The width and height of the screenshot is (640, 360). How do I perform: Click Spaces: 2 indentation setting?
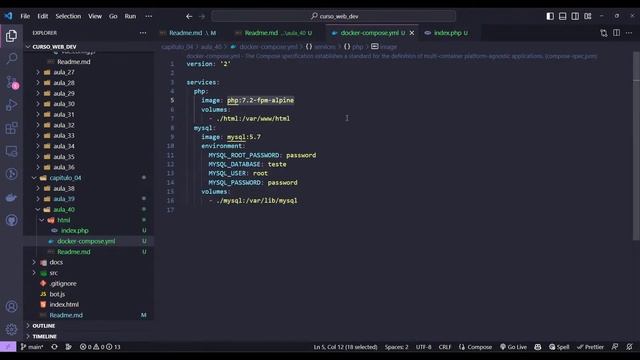396,347
